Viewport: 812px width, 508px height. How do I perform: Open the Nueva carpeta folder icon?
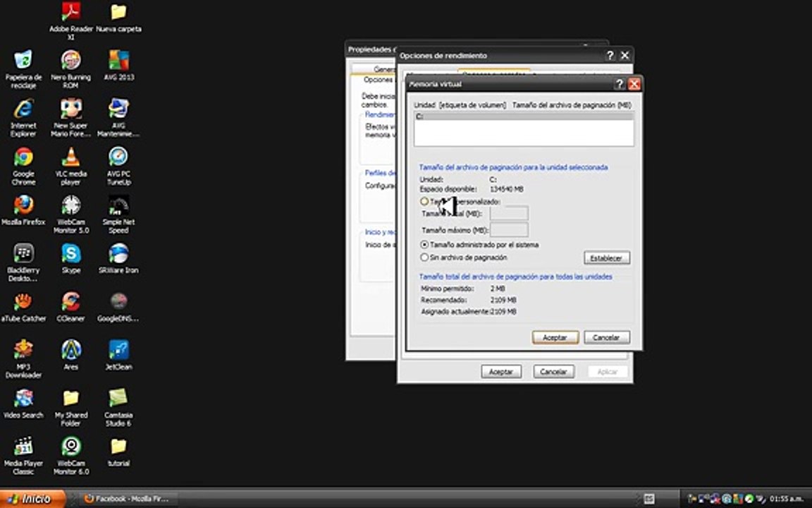tap(118, 11)
